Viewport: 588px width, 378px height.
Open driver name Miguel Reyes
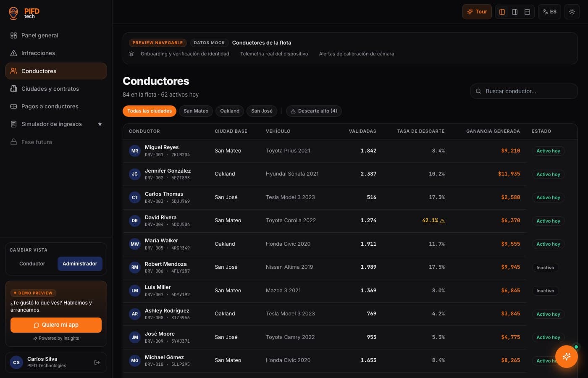coord(162,147)
